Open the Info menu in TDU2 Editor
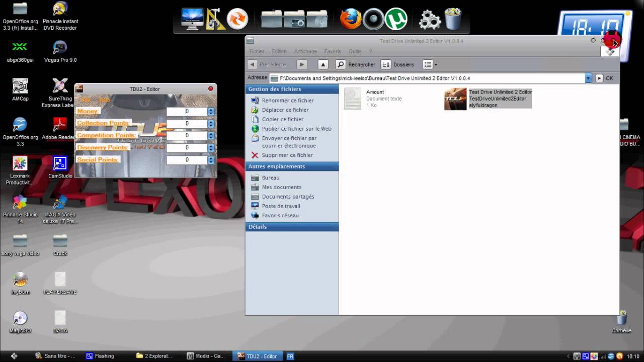The height and width of the screenshot is (362, 644). [104, 100]
